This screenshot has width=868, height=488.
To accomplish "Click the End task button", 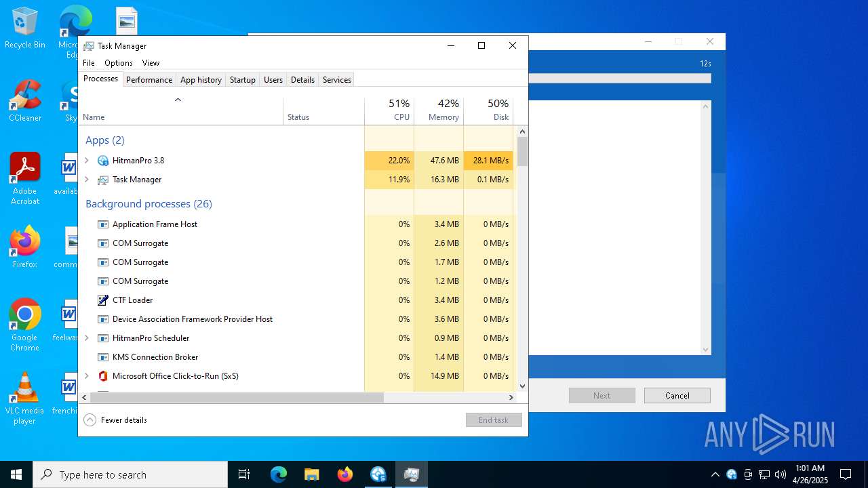I will coord(494,420).
